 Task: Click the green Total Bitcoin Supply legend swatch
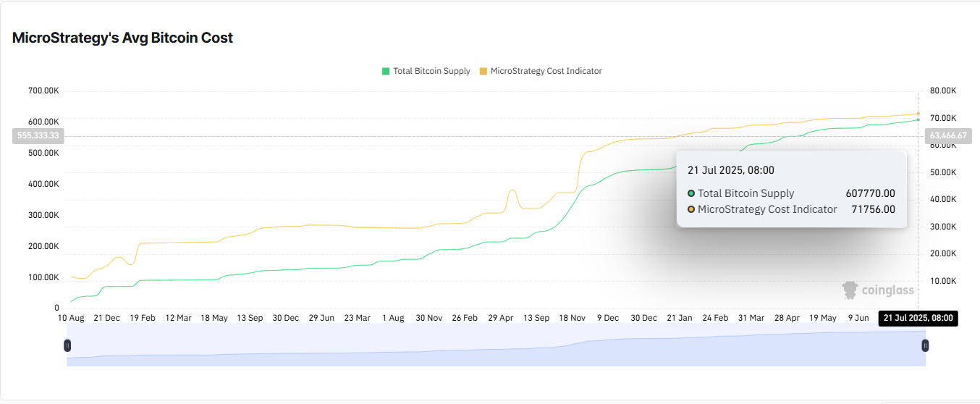tap(386, 71)
